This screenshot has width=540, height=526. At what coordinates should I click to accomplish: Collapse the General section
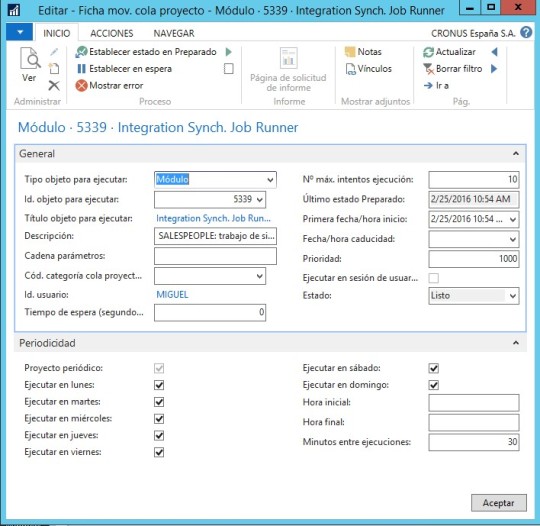[x=516, y=154]
